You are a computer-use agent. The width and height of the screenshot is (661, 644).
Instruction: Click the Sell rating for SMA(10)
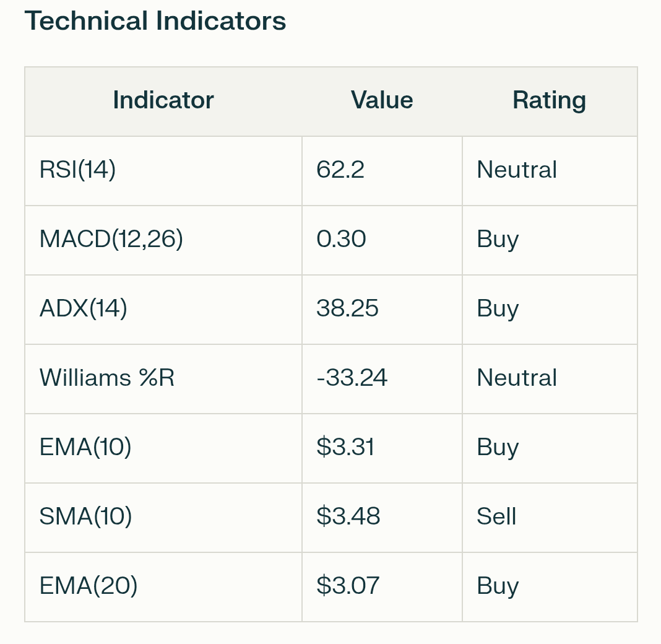coord(496,517)
